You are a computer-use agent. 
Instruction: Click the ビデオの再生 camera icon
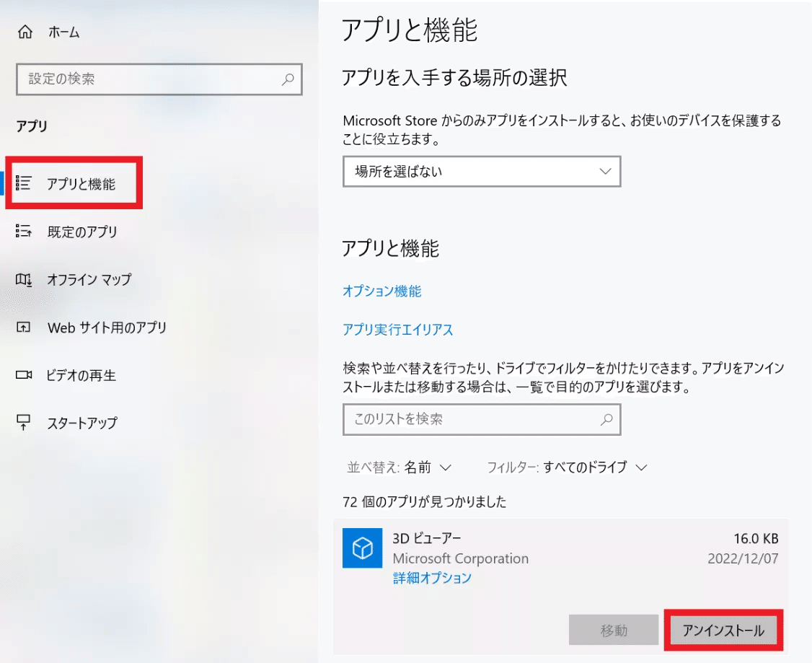[x=23, y=375]
